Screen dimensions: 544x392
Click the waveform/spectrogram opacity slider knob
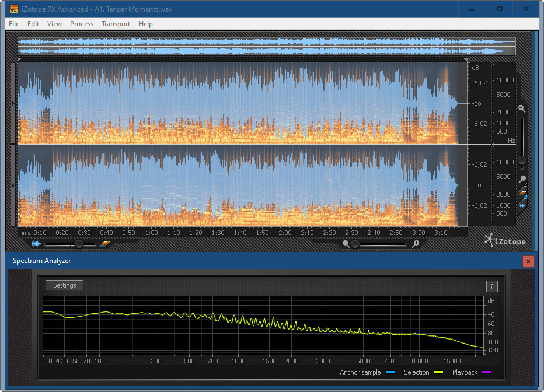(79, 244)
